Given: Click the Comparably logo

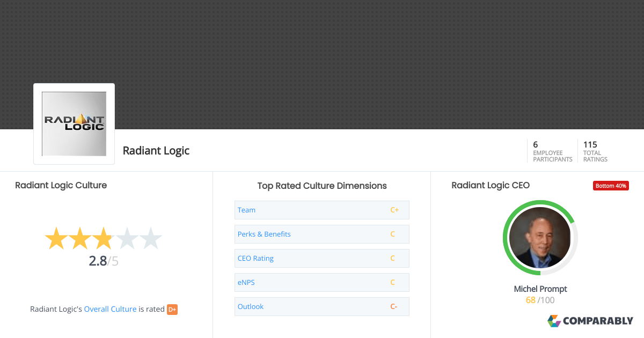Looking at the screenshot, I should click(x=590, y=321).
